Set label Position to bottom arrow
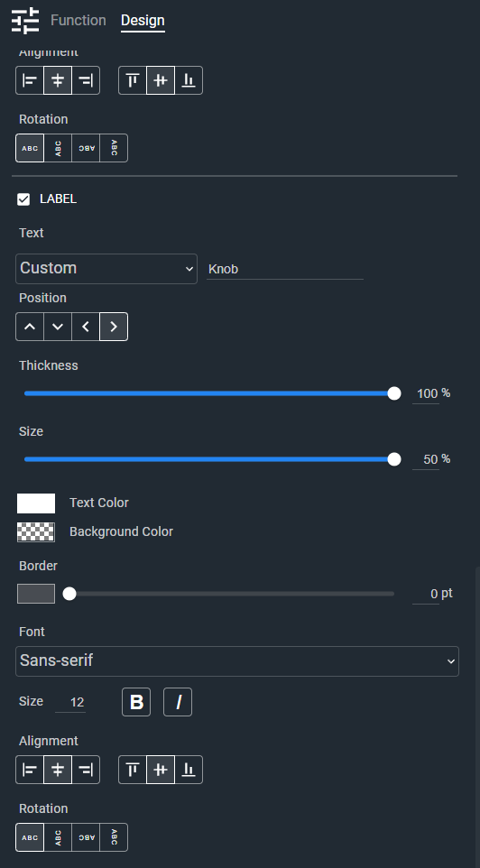Screen dimensions: 480x868 pos(58,327)
